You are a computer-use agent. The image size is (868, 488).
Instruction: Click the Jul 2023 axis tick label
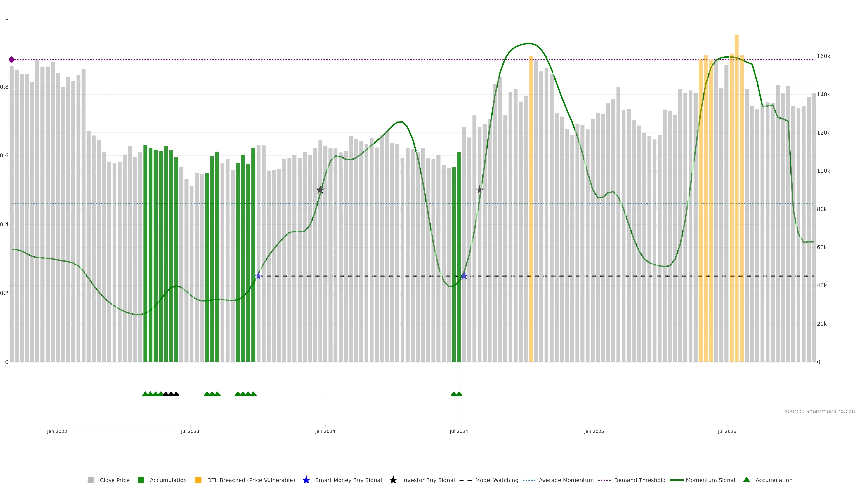pyautogui.click(x=190, y=431)
